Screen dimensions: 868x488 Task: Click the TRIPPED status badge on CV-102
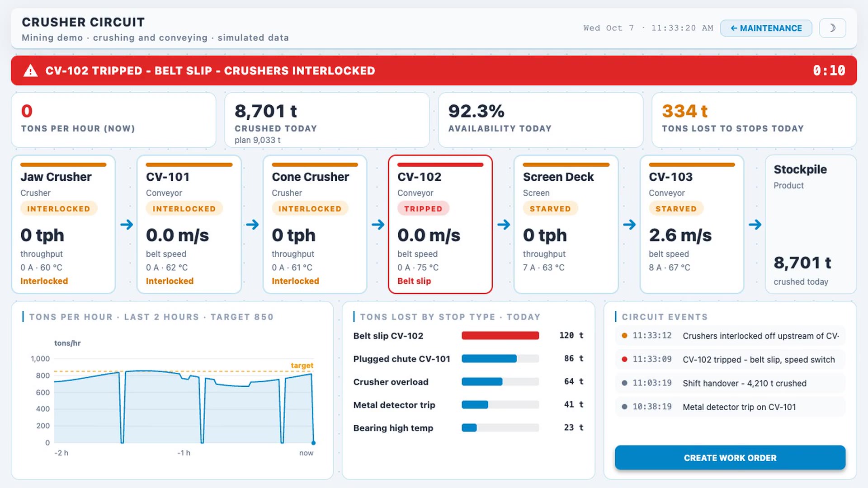pos(423,209)
